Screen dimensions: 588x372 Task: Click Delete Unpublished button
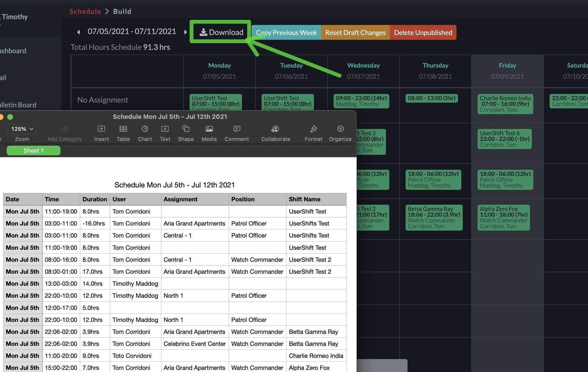click(x=422, y=32)
